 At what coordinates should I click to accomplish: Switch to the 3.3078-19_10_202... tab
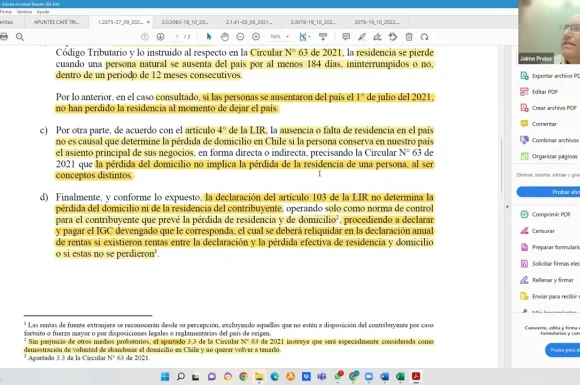(x=313, y=22)
